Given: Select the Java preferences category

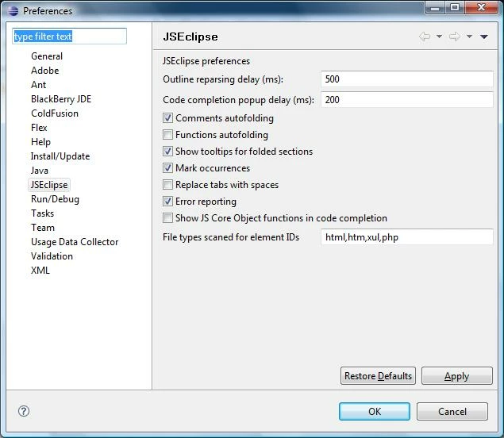Looking at the screenshot, I should click(x=40, y=171).
